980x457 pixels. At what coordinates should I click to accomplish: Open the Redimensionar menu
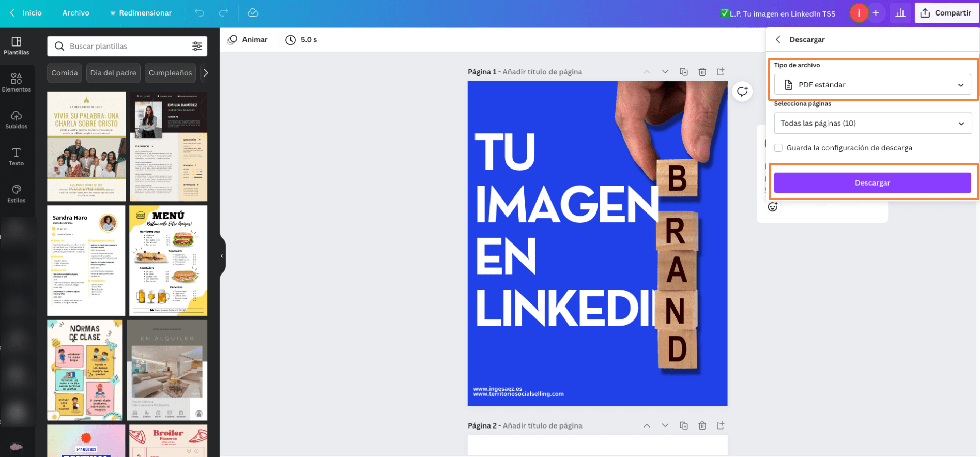point(141,13)
